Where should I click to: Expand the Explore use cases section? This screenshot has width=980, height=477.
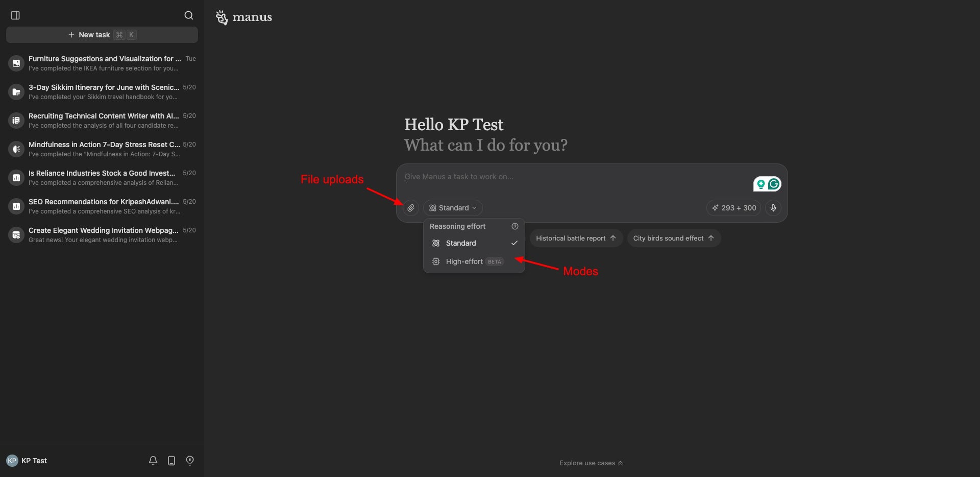coord(591,463)
